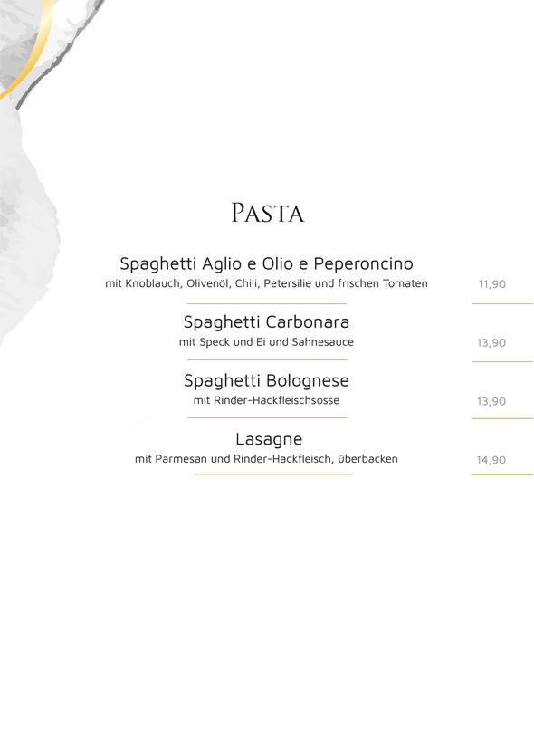This screenshot has width=534, height=756.
Task: Click the Speck und Ei description text
Action: (x=266, y=342)
